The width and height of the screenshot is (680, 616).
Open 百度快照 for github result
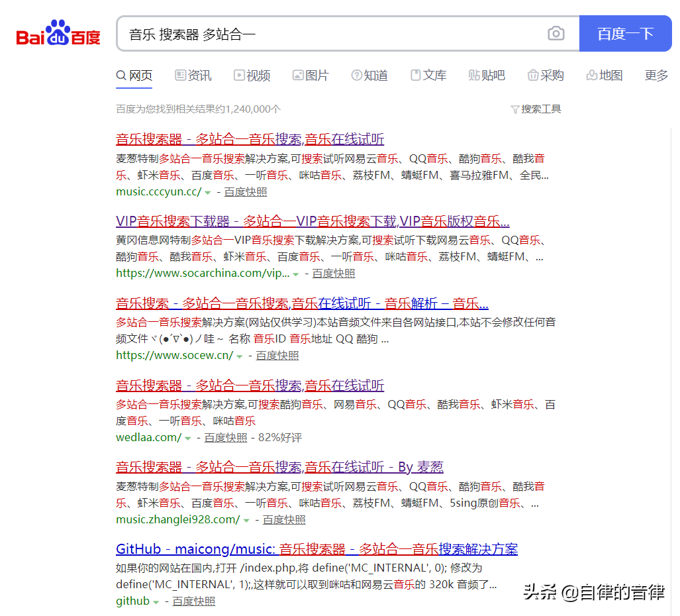pyautogui.click(x=194, y=601)
